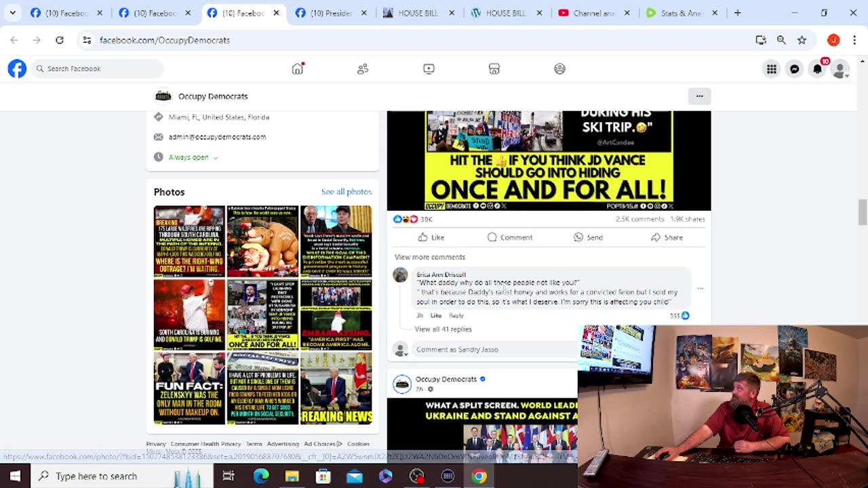Click the admin@occupydemocrats.com email link

[x=217, y=137]
